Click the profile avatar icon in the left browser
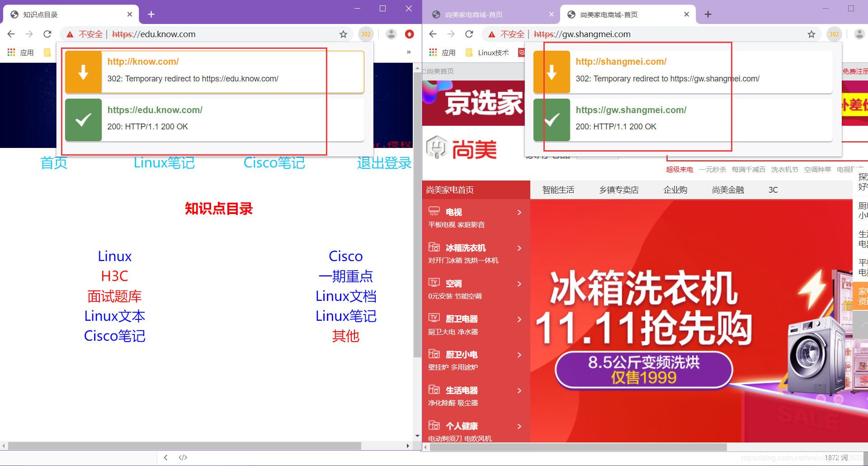Viewport: 868px width, 466px height. [391, 34]
